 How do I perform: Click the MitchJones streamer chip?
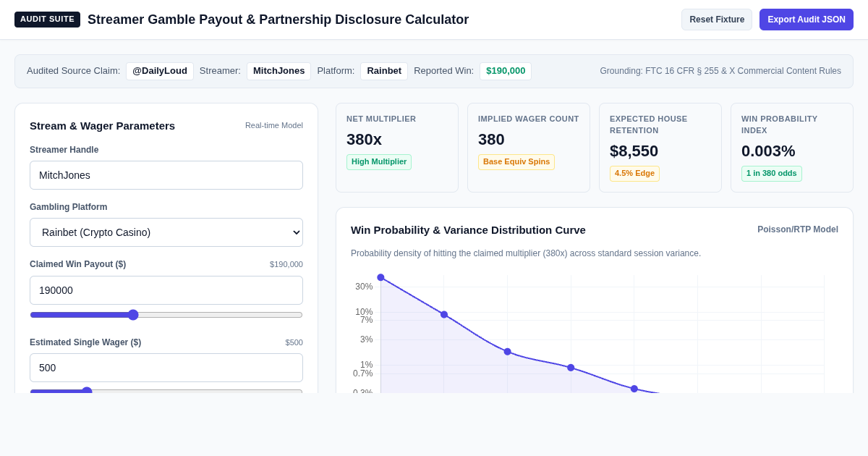[x=278, y=71]
